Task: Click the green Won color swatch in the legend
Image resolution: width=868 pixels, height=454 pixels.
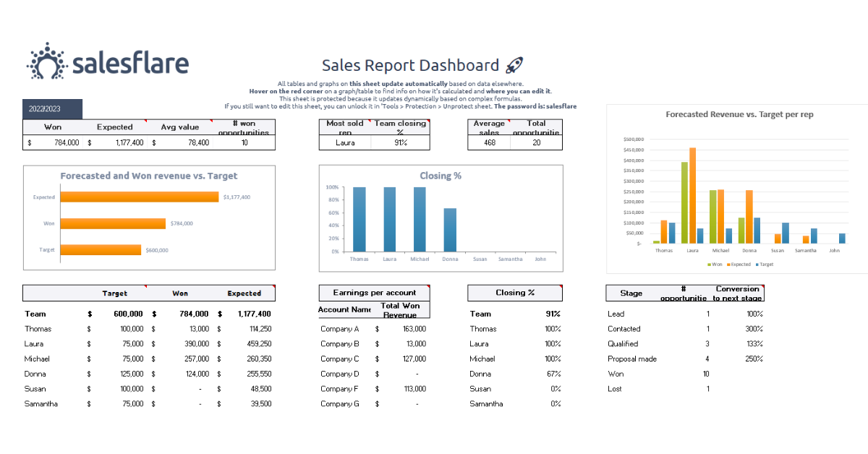Action: pos(710,265)
